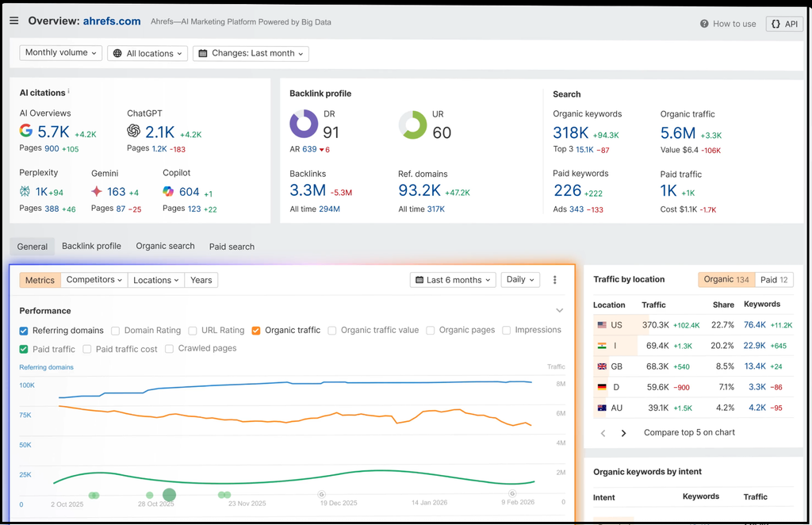This screenshot has width=812, height=525.
Task: Click the US flag icon
Action: click(x=602, y=325)
